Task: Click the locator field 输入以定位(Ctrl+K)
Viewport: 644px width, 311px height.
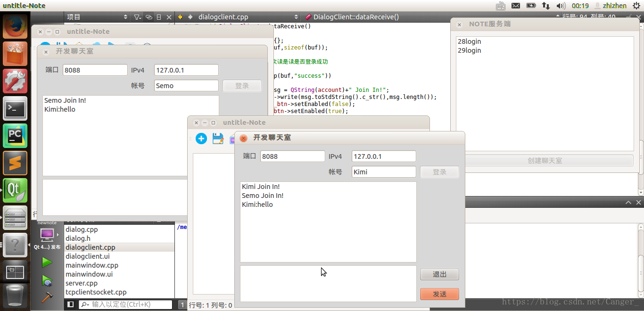Action: coord(125,304)
